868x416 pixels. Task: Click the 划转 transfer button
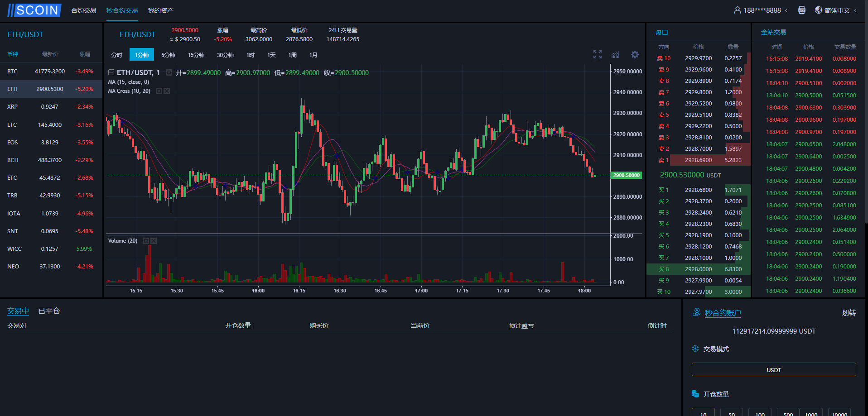(849, 313)
